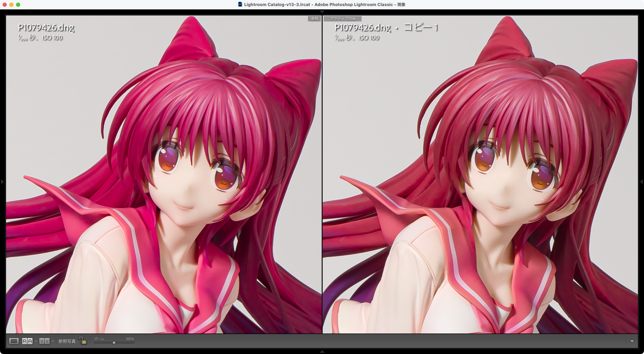This screenshot has height=354, width=644.
Task: Select the R|A Reference view button
Action: 28,341
